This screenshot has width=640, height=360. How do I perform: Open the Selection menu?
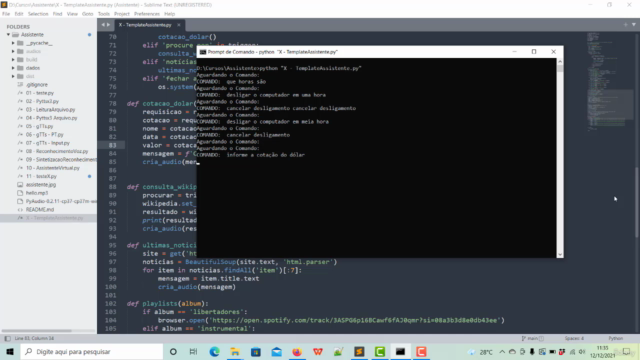point(38,14)
